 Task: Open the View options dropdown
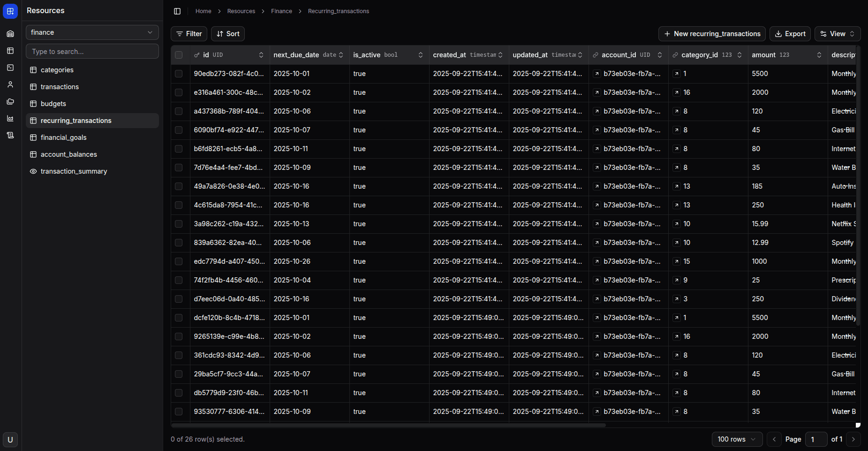point(837,34)
